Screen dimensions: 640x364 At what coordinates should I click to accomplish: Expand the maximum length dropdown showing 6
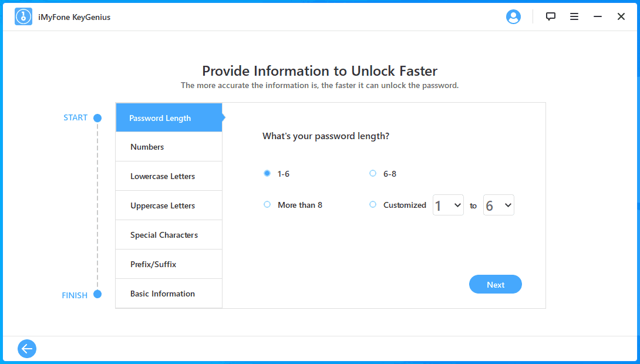click(x=498, y=205)
